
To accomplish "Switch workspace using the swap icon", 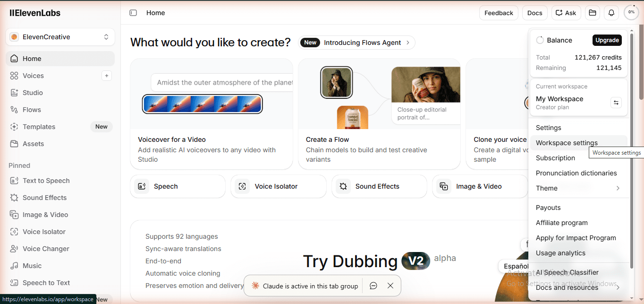I will [x=616, y=103].
